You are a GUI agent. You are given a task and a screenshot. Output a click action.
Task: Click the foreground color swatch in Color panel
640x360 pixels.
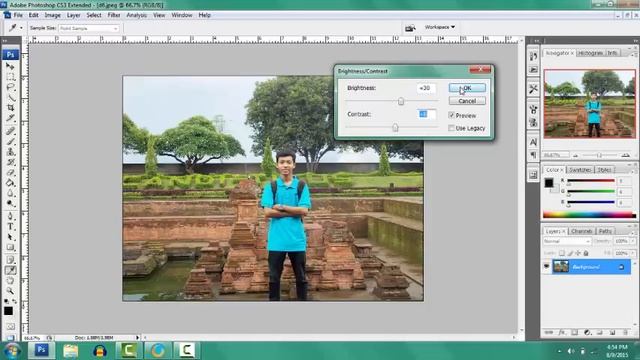[x=549, y=182]
